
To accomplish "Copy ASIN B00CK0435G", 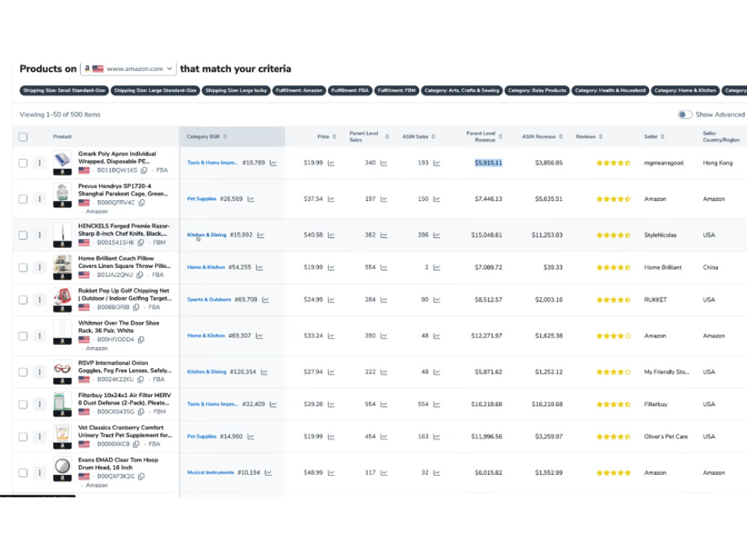I will (x=141, y=412).
